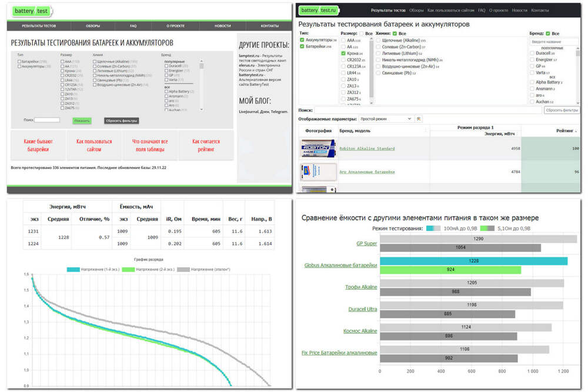Click the green Показать button
The width and height of the screenshot is (588, 392).
point(82,121)
